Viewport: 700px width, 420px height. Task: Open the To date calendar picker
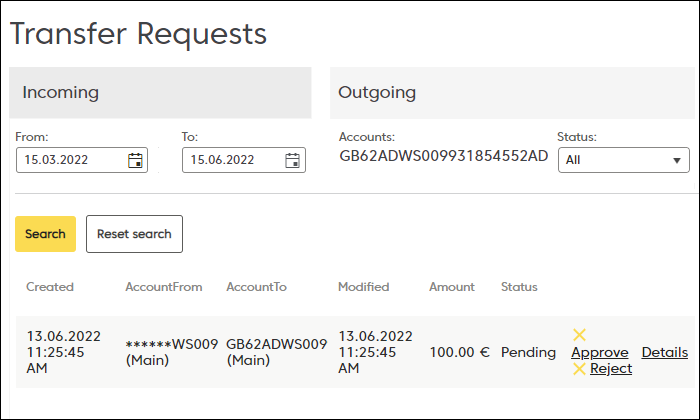(x=292, y=160)
